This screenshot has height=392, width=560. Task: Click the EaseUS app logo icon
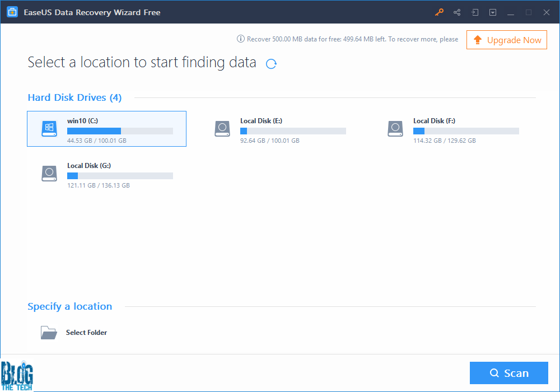[12, 12]
